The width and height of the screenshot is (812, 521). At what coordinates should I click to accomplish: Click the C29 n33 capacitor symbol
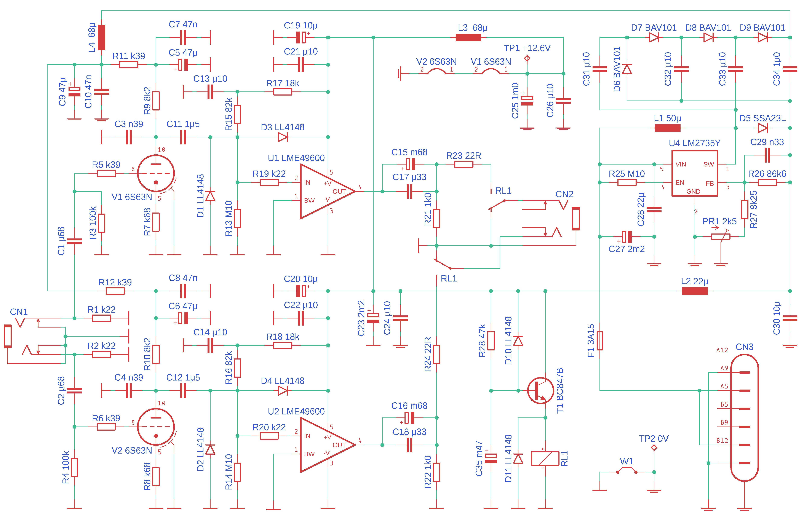point(767,155)
